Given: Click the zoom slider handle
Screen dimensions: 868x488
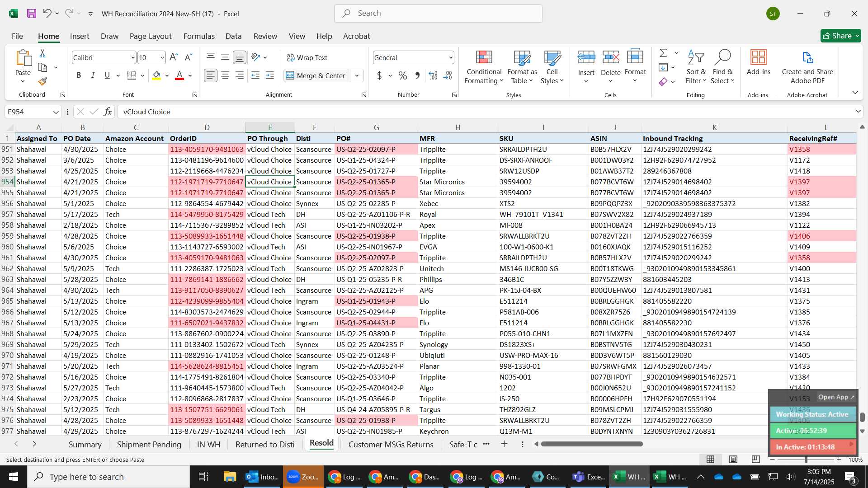Looking at the screenshot, I should point(806,460).
